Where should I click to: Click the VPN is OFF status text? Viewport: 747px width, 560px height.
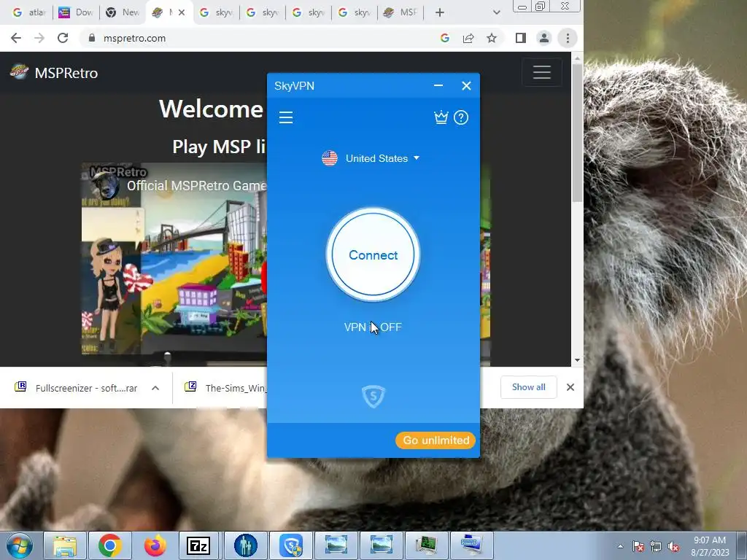[x=373, y=327]
